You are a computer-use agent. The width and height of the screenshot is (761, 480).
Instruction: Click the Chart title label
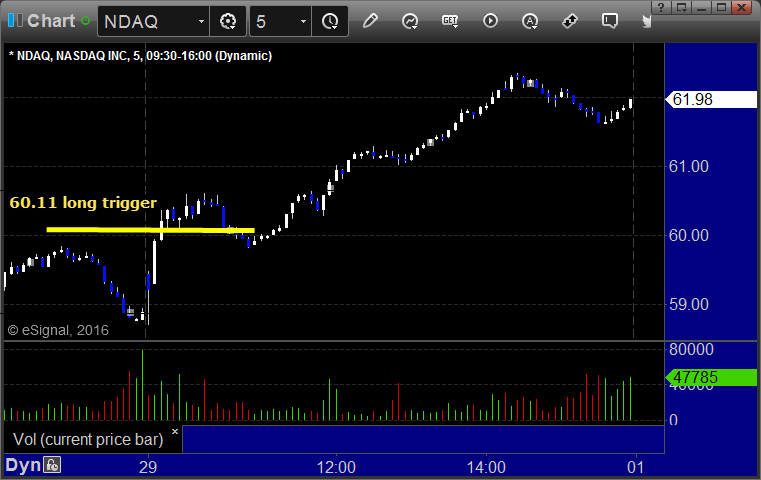tap(51, 21)
